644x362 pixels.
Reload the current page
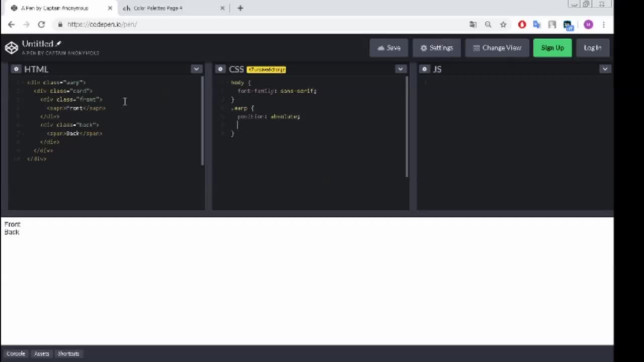point(42,24)
